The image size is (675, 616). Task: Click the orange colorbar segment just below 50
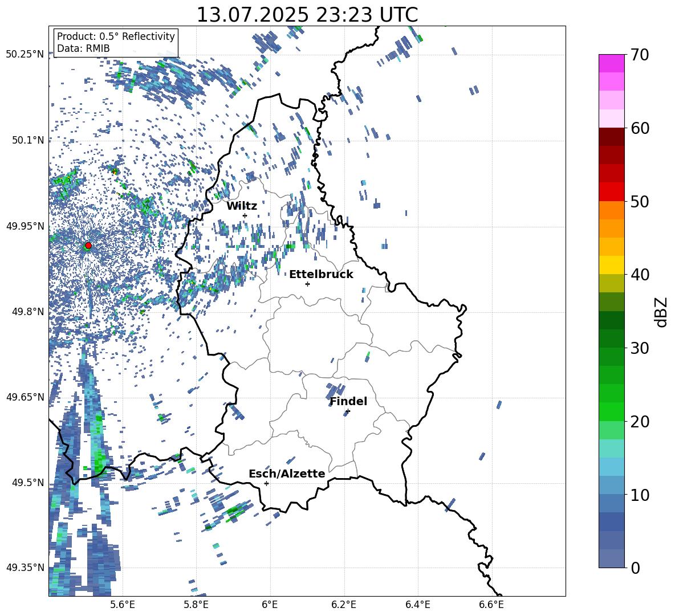tap(611, 210)
